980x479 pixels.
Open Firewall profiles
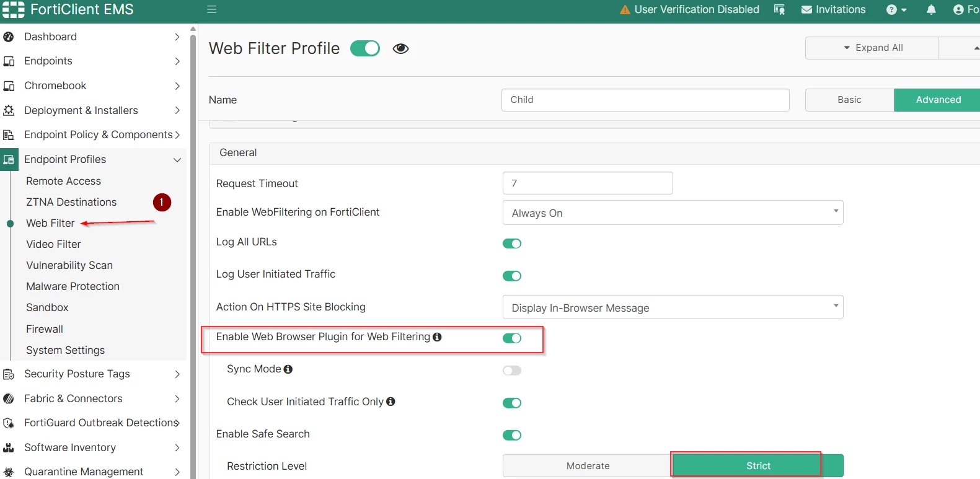(x=45, y=329)
